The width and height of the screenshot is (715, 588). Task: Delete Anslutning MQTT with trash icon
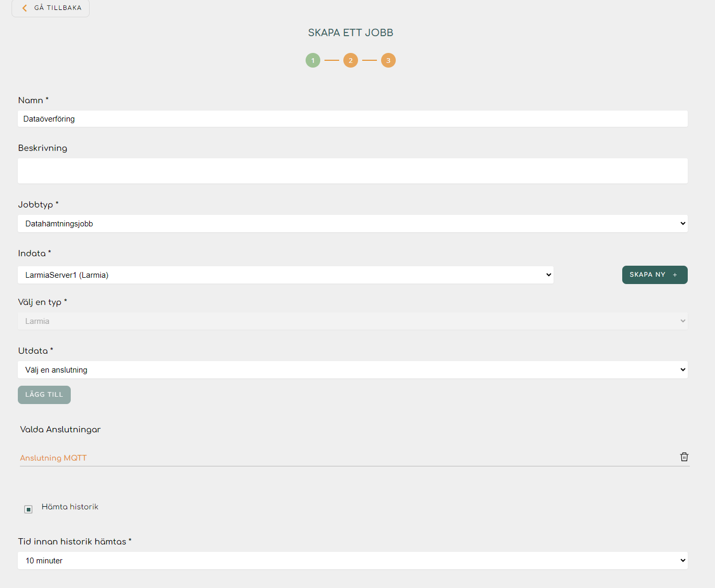(684, 457)
